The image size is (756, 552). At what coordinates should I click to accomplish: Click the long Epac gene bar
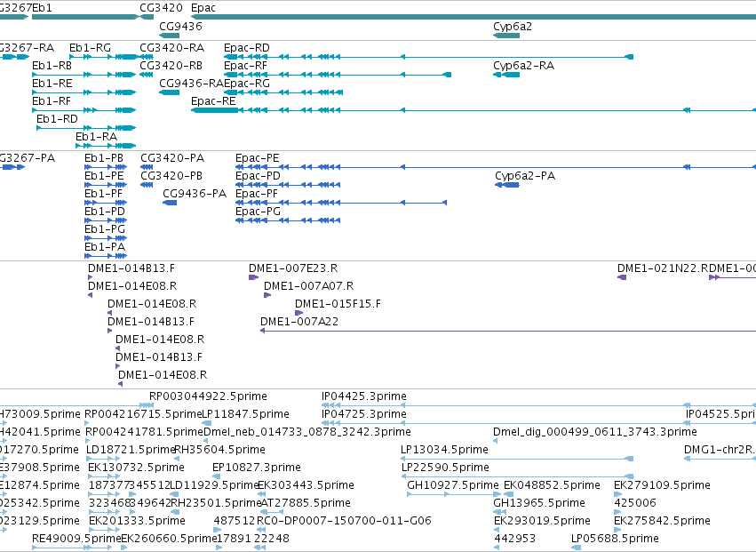pos(473,17)
